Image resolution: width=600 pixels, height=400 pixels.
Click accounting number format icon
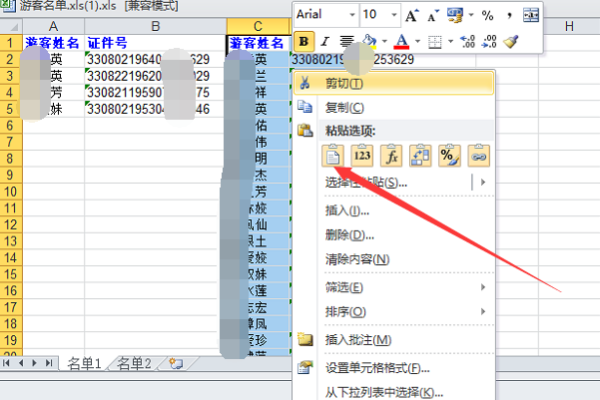455,16
